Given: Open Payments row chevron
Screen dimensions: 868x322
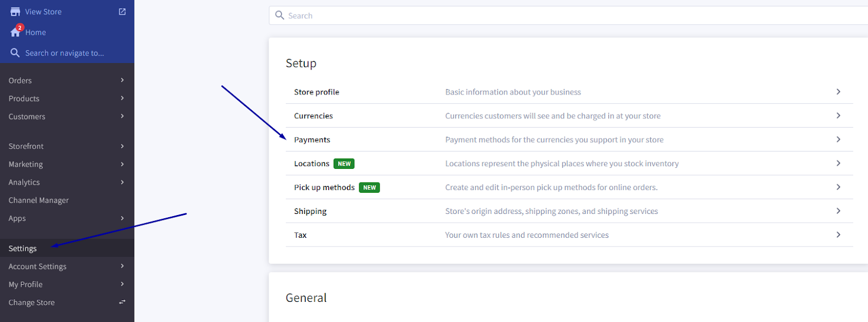Looking at the screenshot, I should [x=838, y=140].
